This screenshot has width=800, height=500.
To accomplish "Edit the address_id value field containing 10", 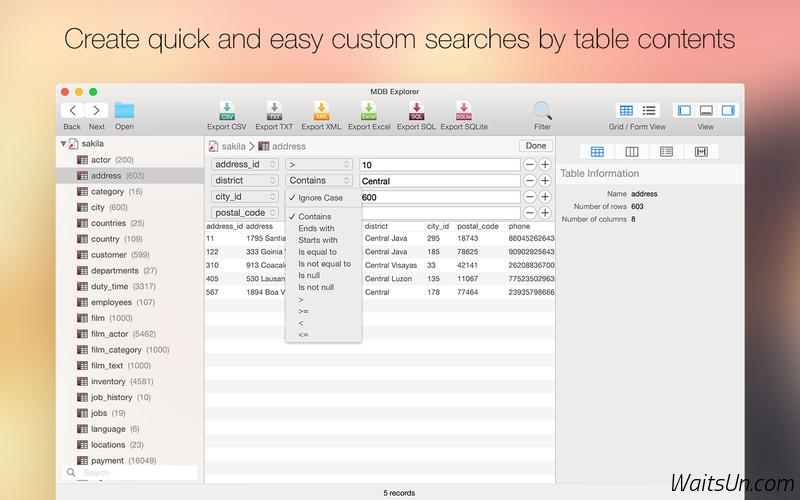I will click(x=440, y=164).
